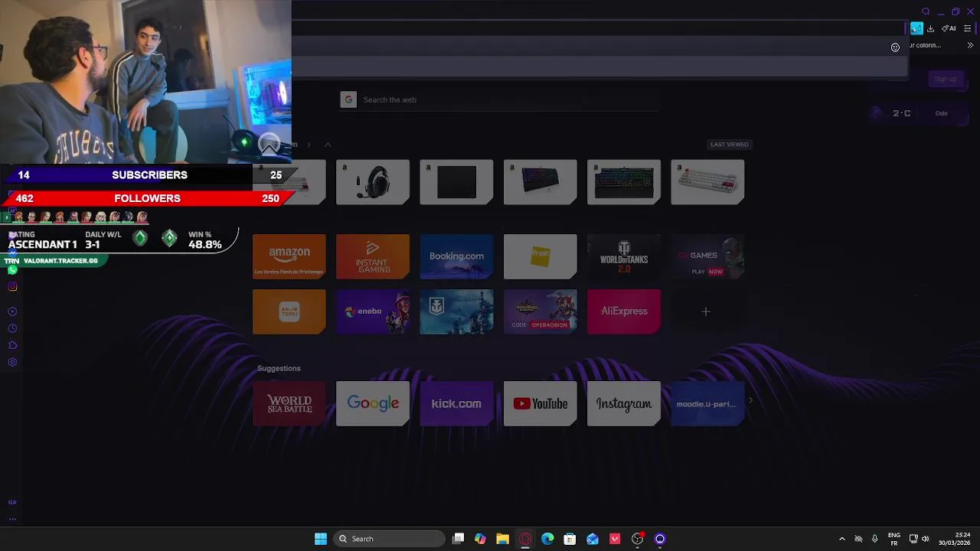Open sidebar Settings gear icon

[x=12, y=362]
